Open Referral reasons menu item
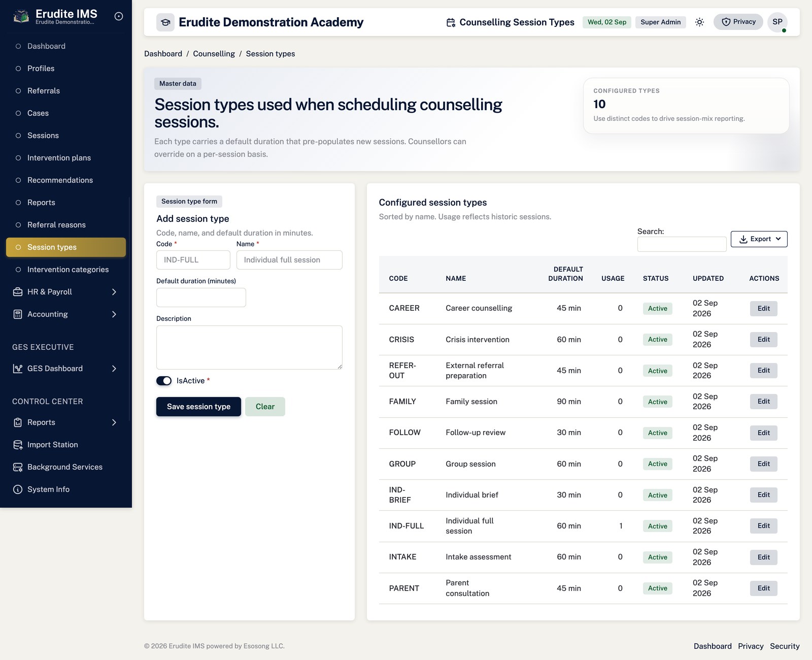The image size is (812, 660). point(66,225)
